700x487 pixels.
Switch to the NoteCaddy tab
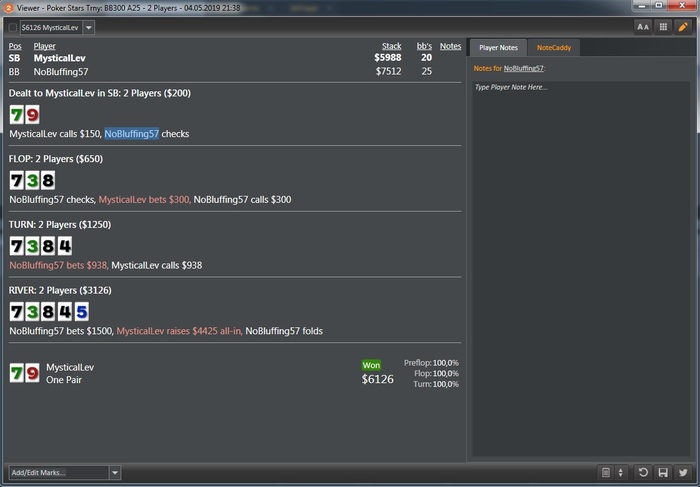(x=554, y=48)
